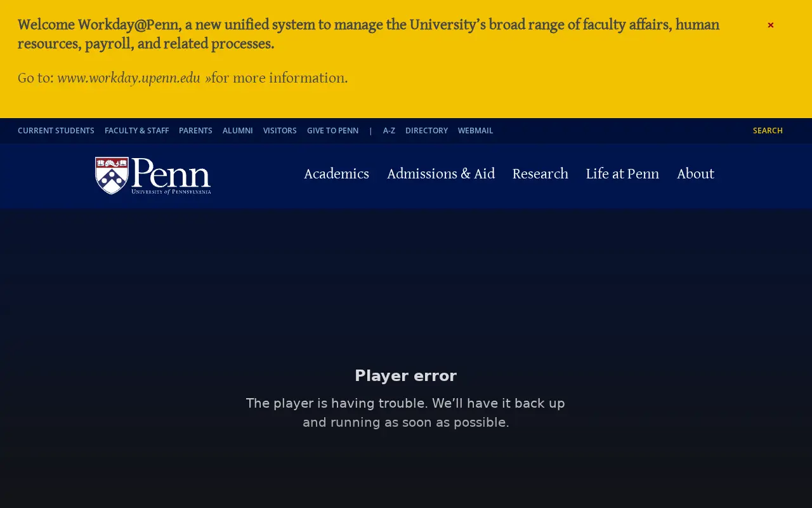
Task: Open Admissions & Aid menu
Action: tap(441, 174)
